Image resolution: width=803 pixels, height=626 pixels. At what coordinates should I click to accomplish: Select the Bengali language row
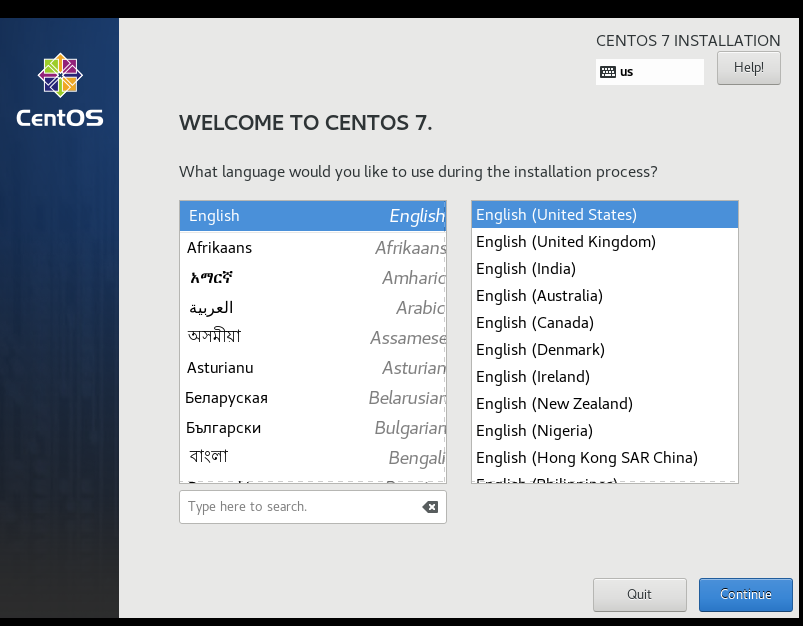[313, 457]
